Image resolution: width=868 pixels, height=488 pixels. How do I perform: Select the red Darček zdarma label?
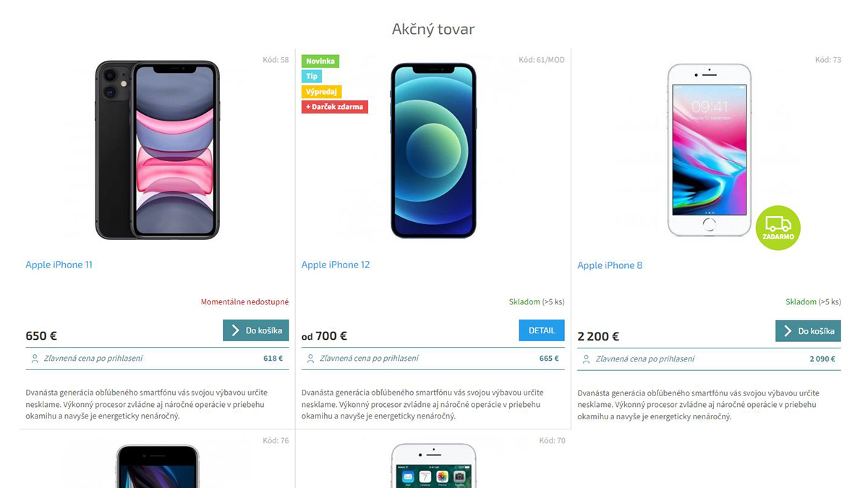[x=335, y=107]
